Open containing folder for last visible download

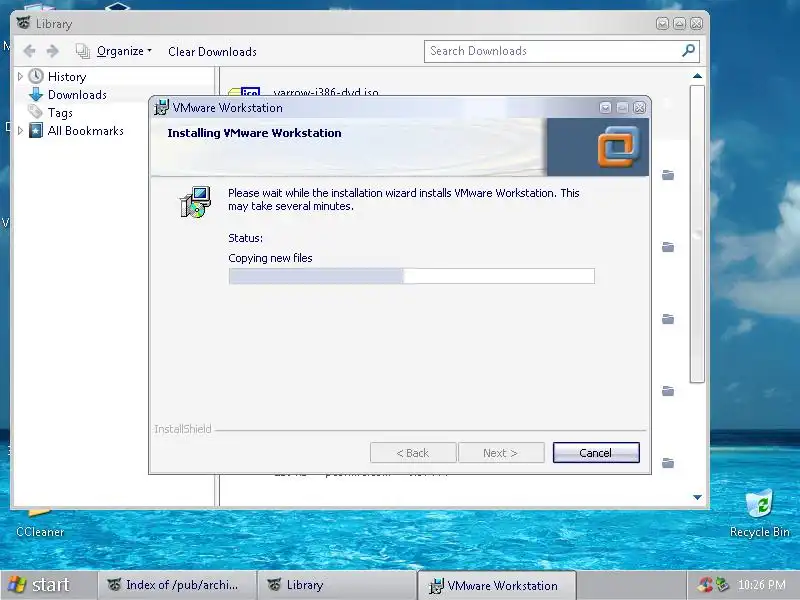click(668, 463)
